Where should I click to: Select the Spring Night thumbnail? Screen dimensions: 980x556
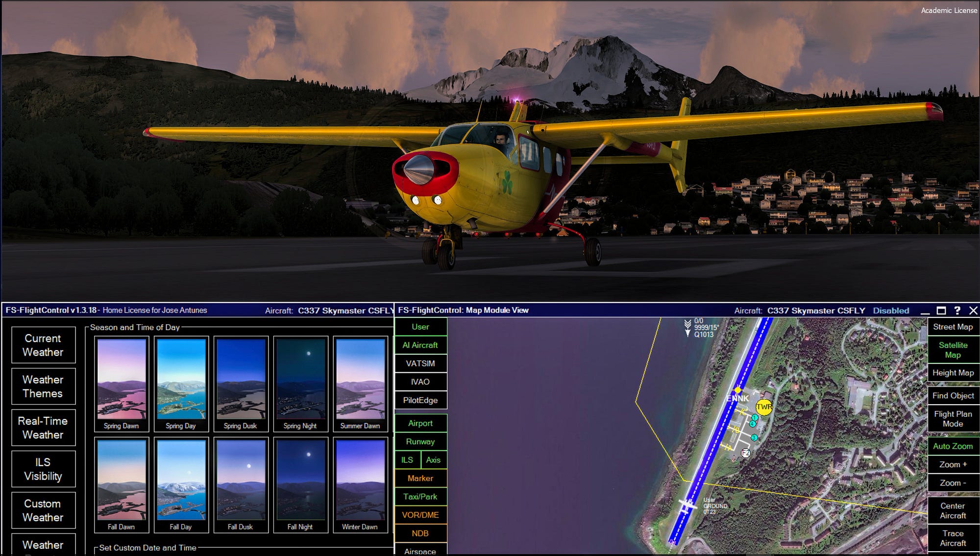300,384
